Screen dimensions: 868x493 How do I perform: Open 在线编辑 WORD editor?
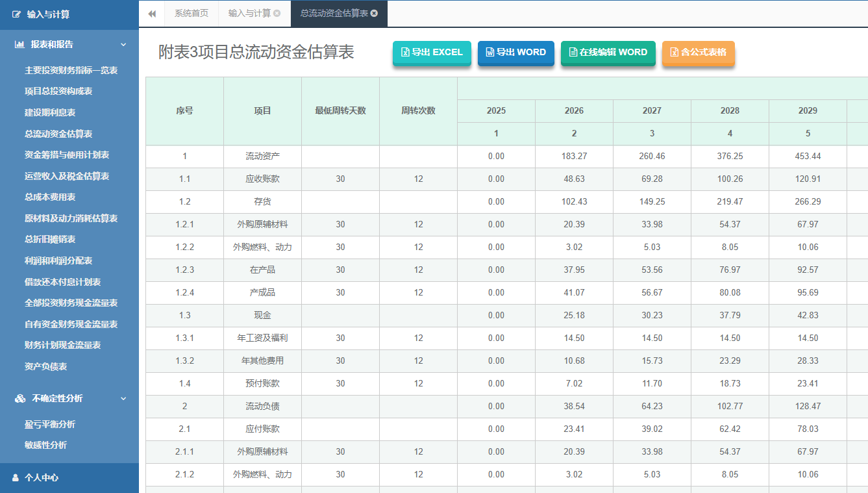pos(608,53)
